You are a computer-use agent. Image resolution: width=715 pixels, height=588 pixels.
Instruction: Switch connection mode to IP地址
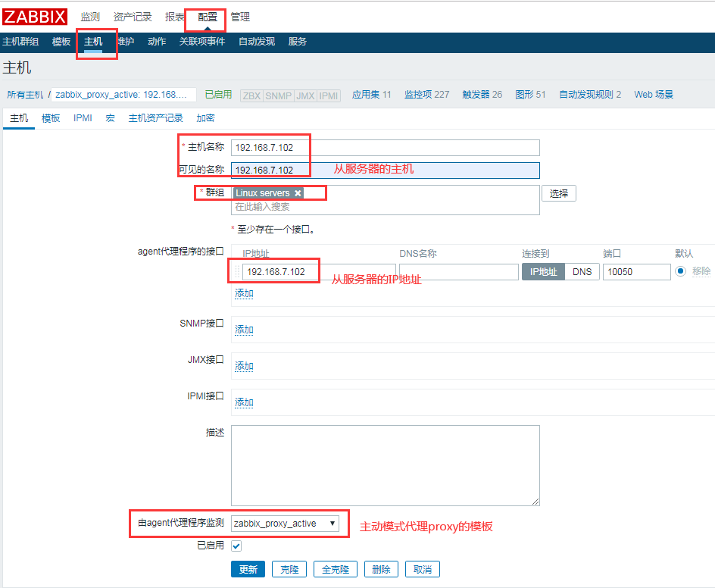(x=543, y=272)
